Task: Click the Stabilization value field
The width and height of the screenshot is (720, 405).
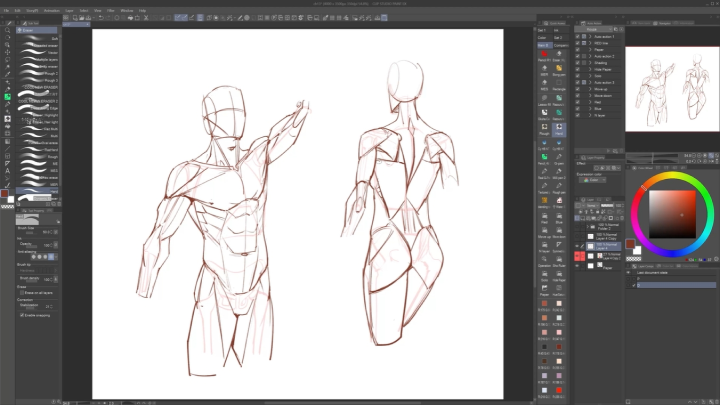Action: coord(48,306)
